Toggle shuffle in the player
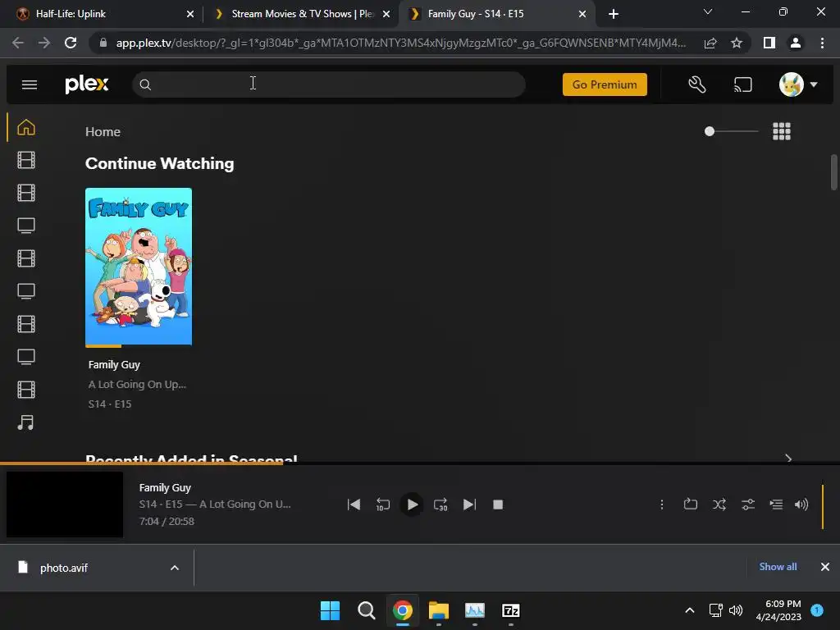Screen dimensions: 840x630 (x=719, y=504)
